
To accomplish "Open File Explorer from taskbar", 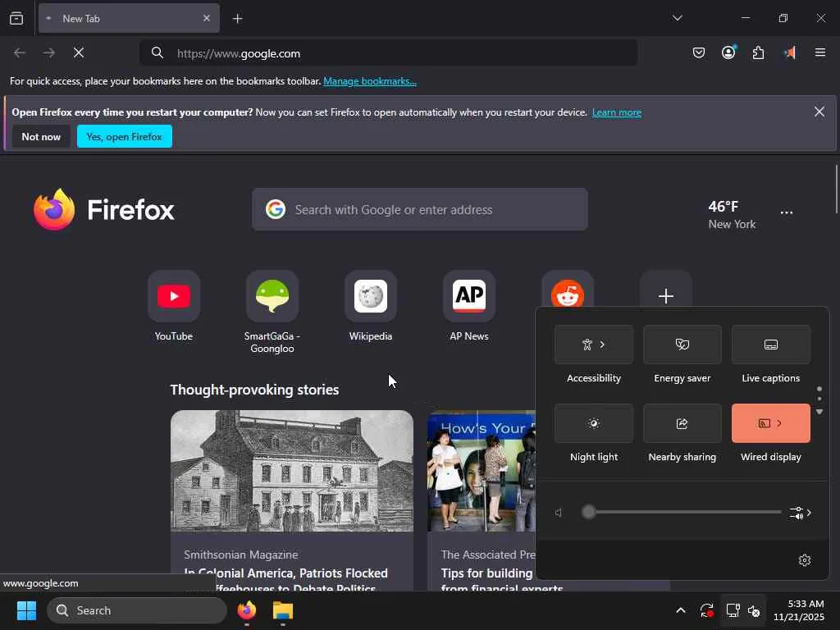I will point(283,610).
